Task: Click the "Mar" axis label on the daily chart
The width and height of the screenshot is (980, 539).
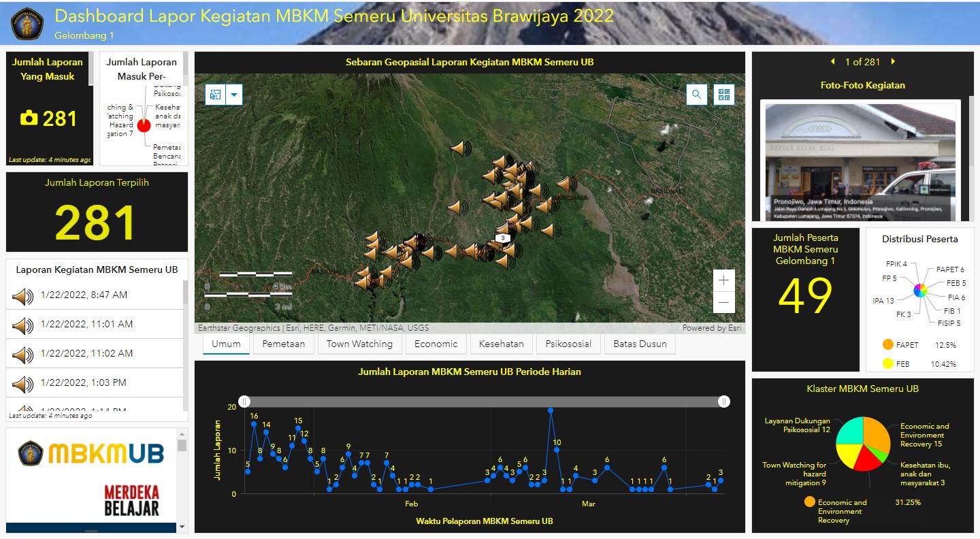Action: [x=588, y=504]
